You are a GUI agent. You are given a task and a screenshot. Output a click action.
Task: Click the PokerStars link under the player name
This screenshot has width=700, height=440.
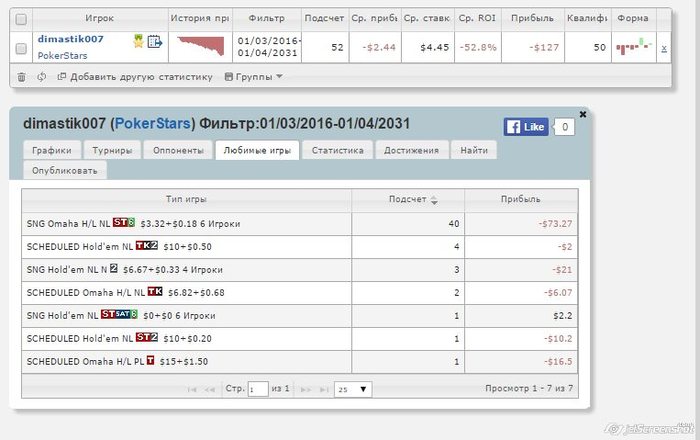click(62, 56)
